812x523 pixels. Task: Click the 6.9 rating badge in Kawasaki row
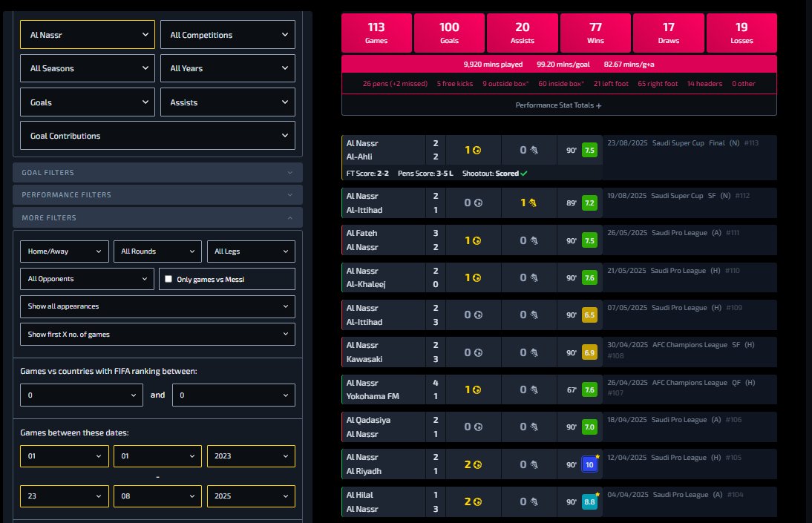coord(589,352)
